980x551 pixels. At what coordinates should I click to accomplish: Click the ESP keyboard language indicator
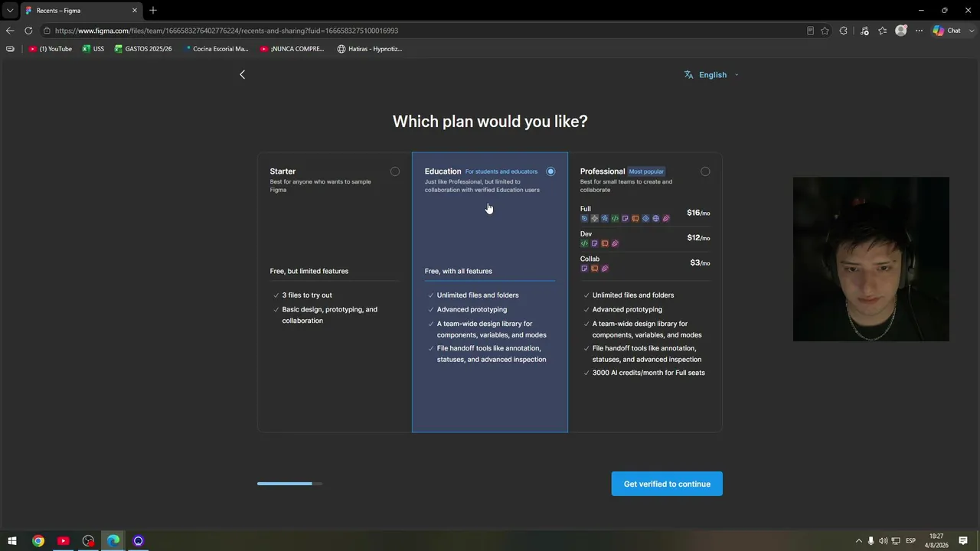tap(910, 541)
